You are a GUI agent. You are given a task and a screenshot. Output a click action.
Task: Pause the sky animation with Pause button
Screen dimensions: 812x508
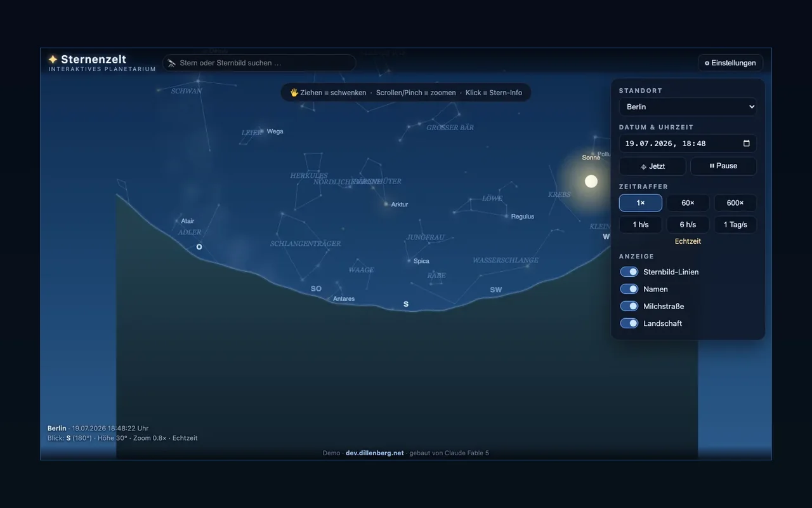tap(723, 166)
